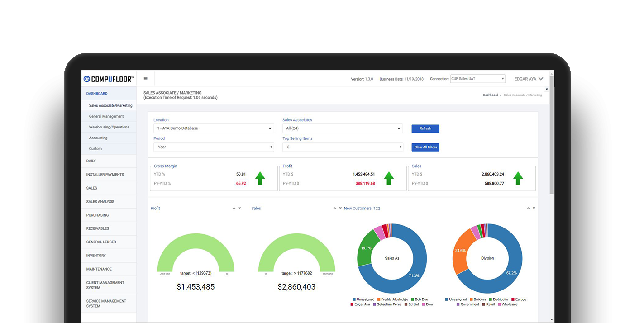This screenshot has height=323, width=644.
Task: Open the Period dropdown set to Year
Action: click(214, 147)
